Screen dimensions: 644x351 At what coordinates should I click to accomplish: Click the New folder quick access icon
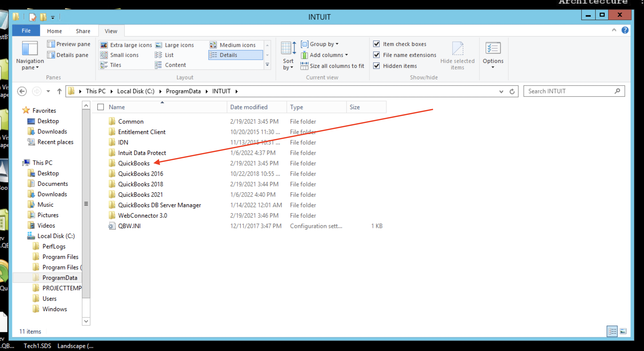[43, 17]
